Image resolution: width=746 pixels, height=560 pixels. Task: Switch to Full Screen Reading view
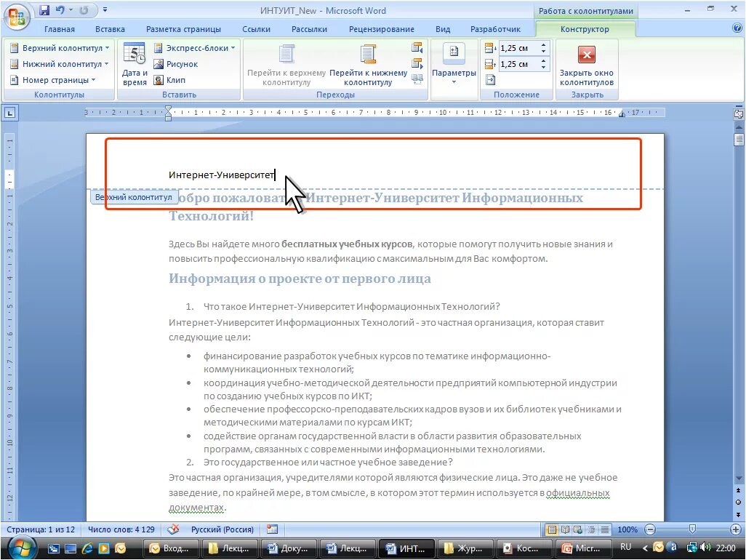click(x=565, y=529)
